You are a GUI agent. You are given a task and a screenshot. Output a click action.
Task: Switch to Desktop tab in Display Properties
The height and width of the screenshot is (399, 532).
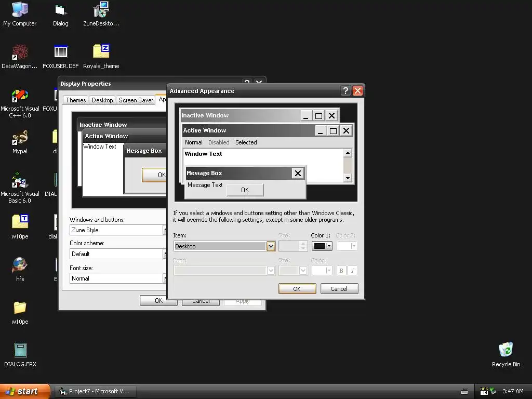coord(102,100)
